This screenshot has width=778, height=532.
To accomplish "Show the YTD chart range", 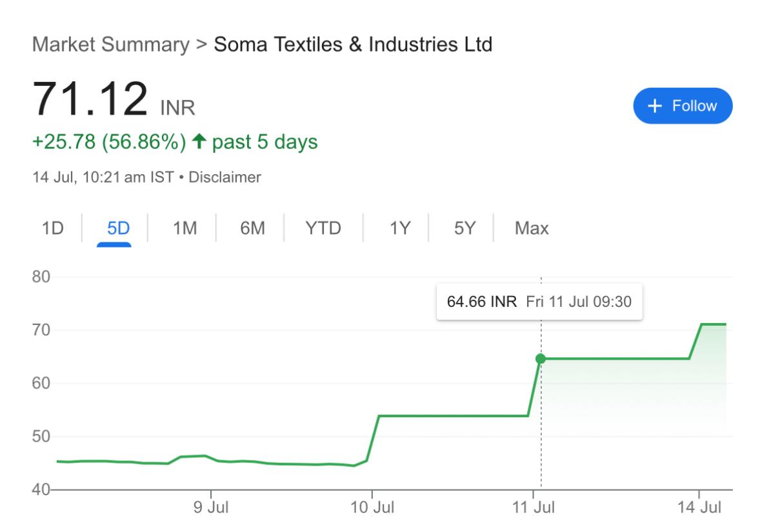I will 323,228.
